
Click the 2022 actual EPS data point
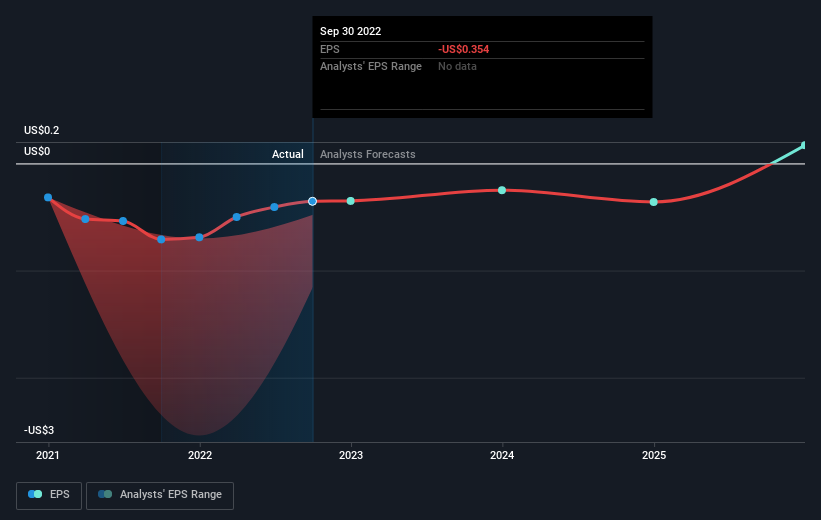(199, 237)
